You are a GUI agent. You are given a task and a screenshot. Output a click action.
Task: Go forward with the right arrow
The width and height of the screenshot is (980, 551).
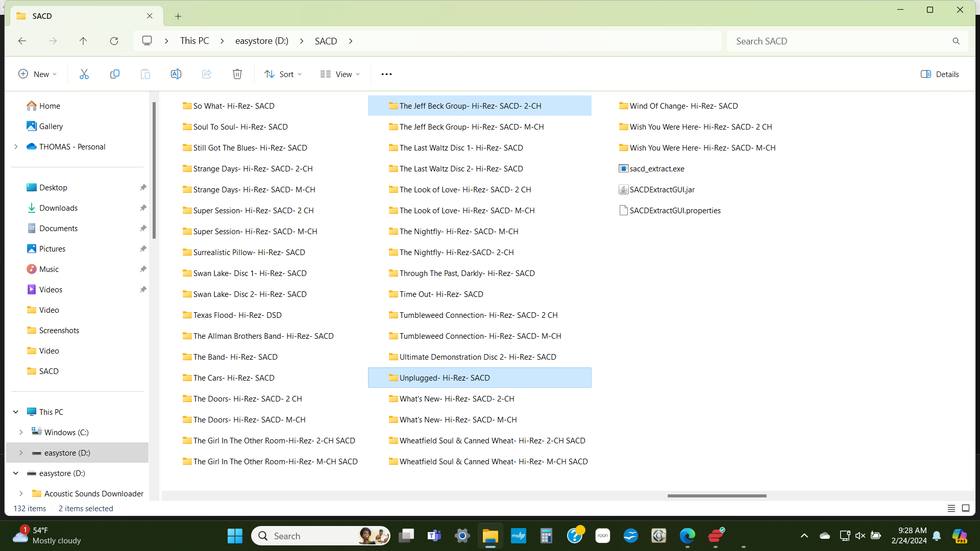(53, 41)
